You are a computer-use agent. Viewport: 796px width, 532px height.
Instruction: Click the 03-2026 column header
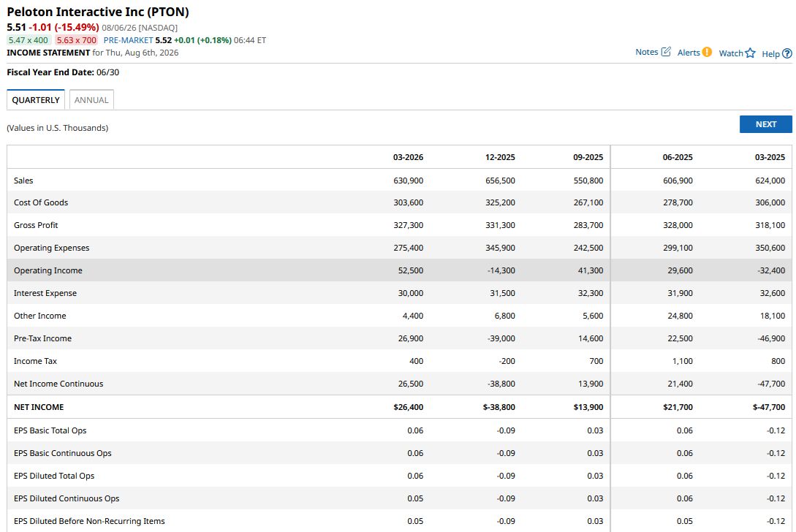(x=408, y=157)
